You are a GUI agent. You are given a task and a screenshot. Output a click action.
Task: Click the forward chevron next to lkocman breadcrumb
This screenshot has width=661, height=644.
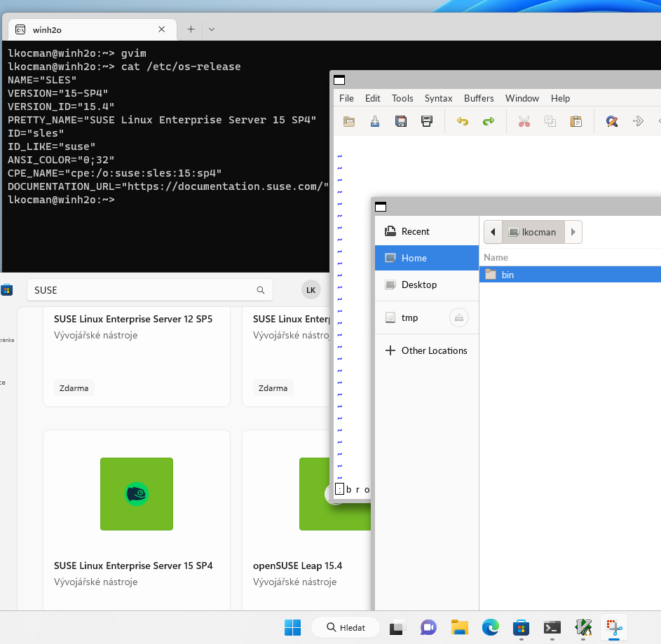point(573,232)
